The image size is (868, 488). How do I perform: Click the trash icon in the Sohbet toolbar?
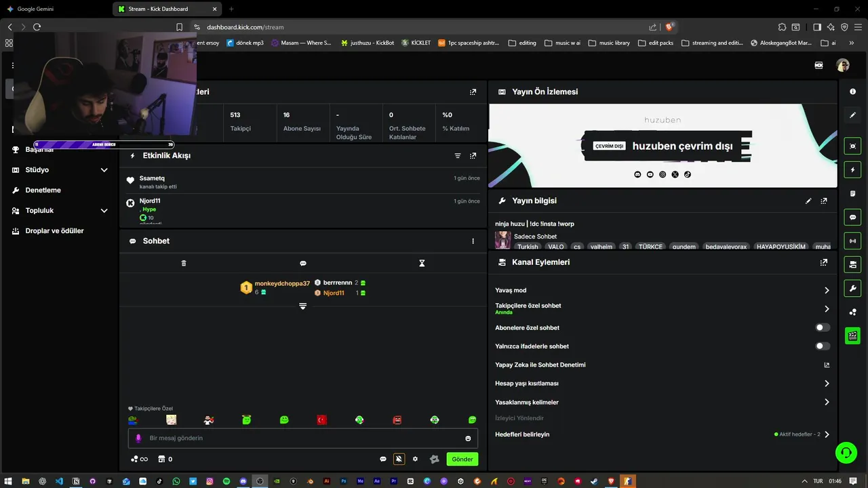(x=184, y=263)
